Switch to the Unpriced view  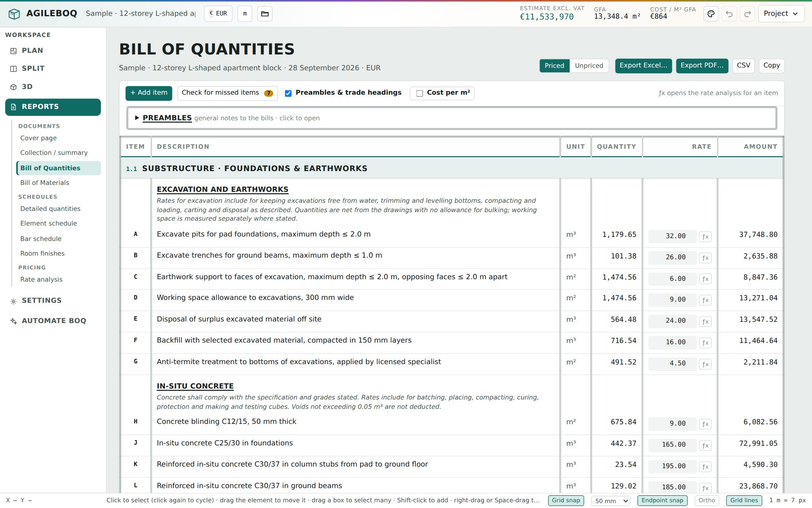(589, 66)
